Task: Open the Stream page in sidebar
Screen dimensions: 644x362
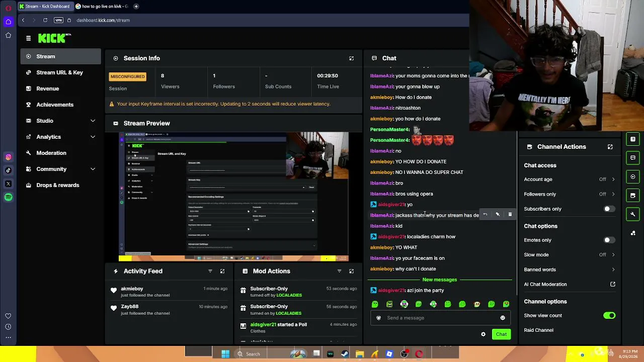Action: click(x=61, y=56)
